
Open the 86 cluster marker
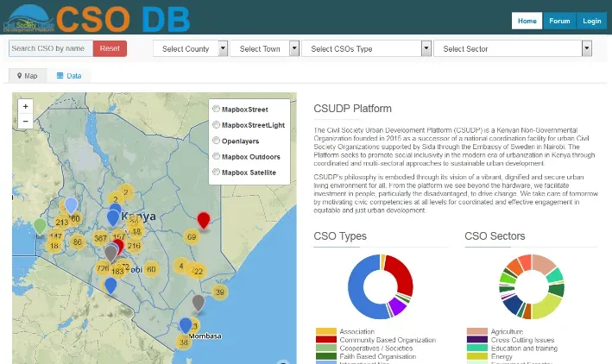tap(78, 242)
